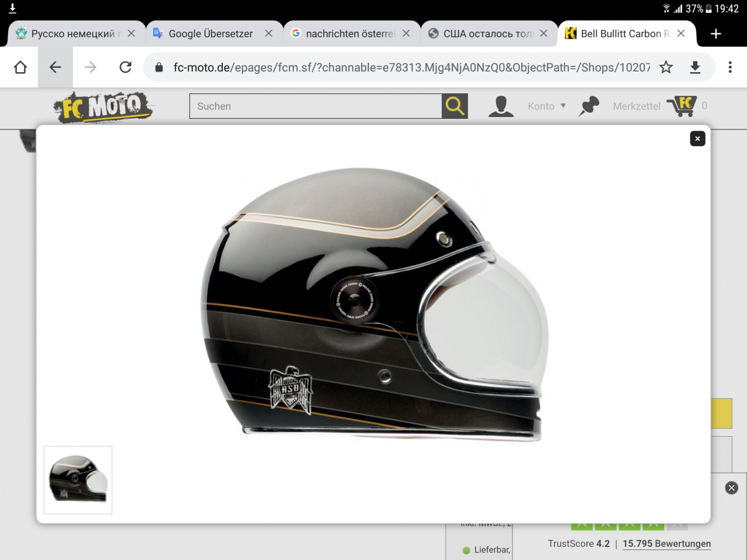Close the Bell Bullitt Carbon tab
Image resolution: width=747 pixels, height=560 pixels.
(681, 34)
